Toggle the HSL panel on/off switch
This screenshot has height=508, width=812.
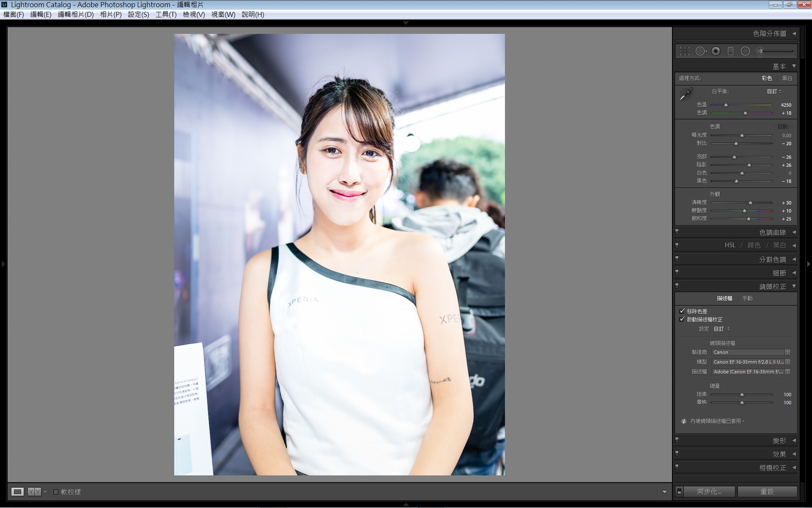coord(677,245)
